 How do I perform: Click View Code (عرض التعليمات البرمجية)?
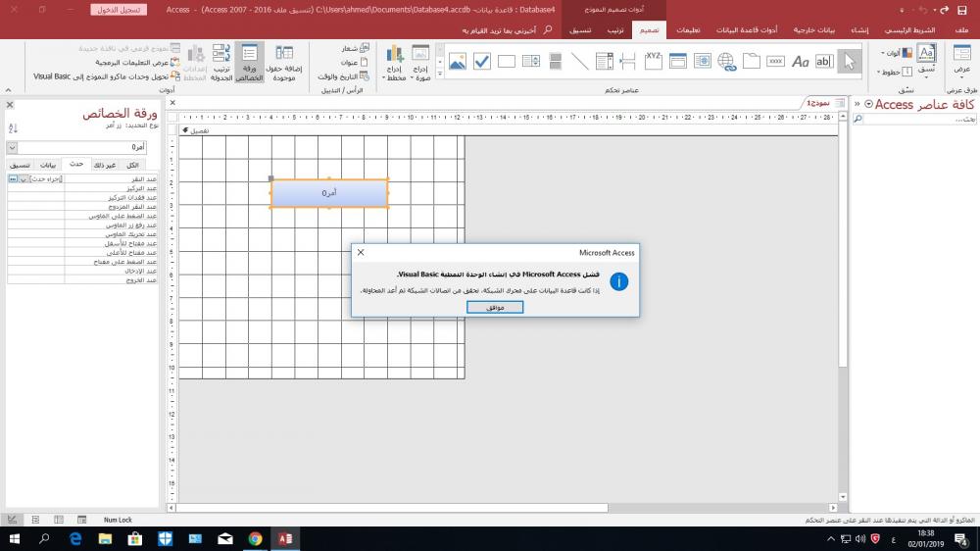137,63
